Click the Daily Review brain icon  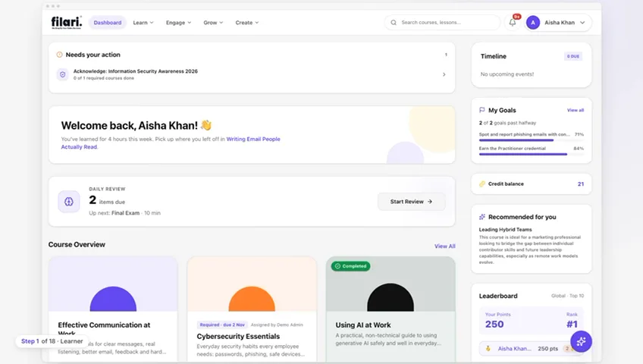coord(68,201)
